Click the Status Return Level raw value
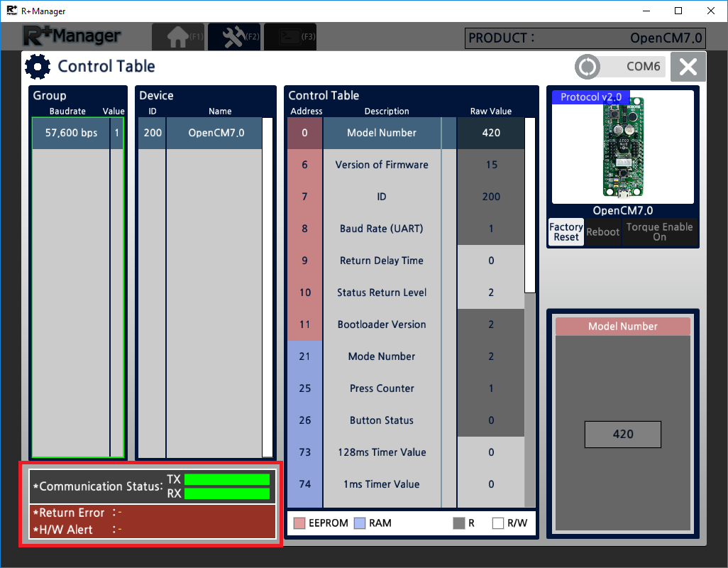This screenshot has width=728, height=568. coord(491,293)
